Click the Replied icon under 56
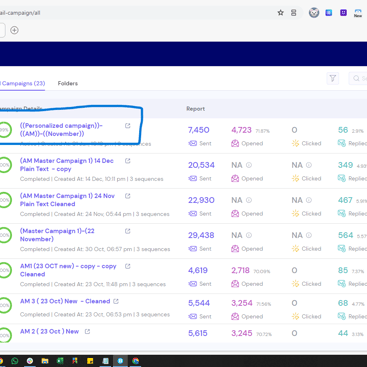 point(342,143)
